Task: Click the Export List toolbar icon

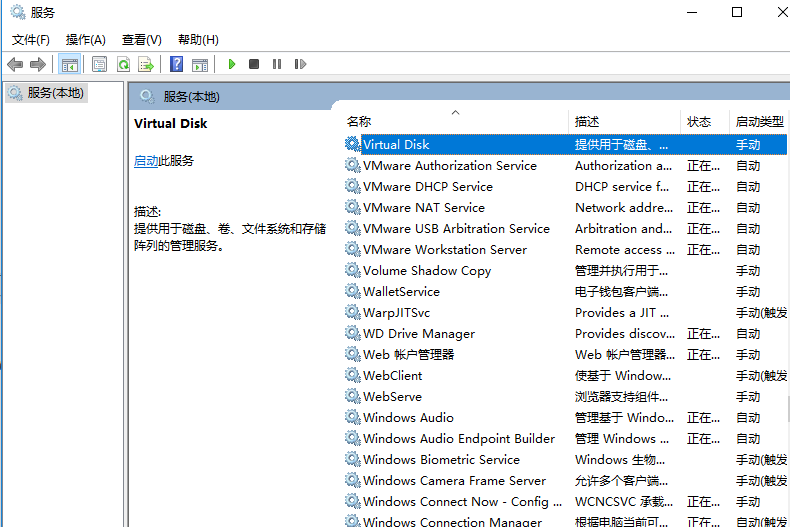Action: tap(146, 64)
